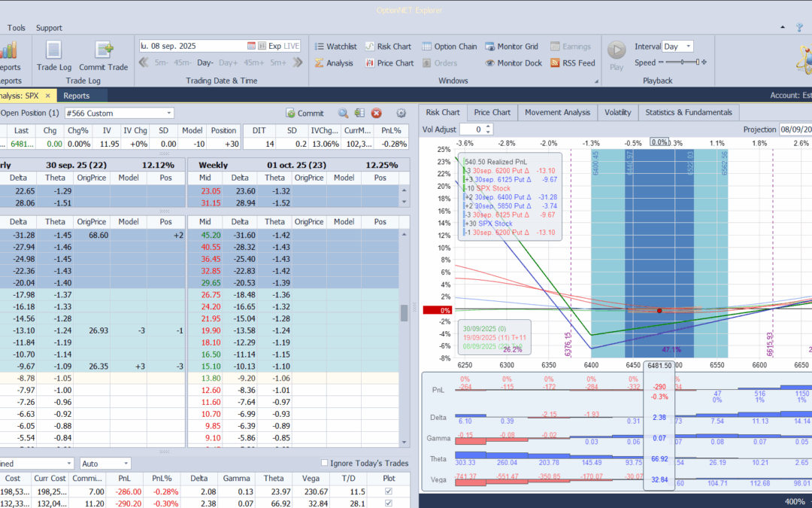This screenshot has width=812, height=508.
Task: Open the calendar icon in the date field
Action: coord(251,46)
